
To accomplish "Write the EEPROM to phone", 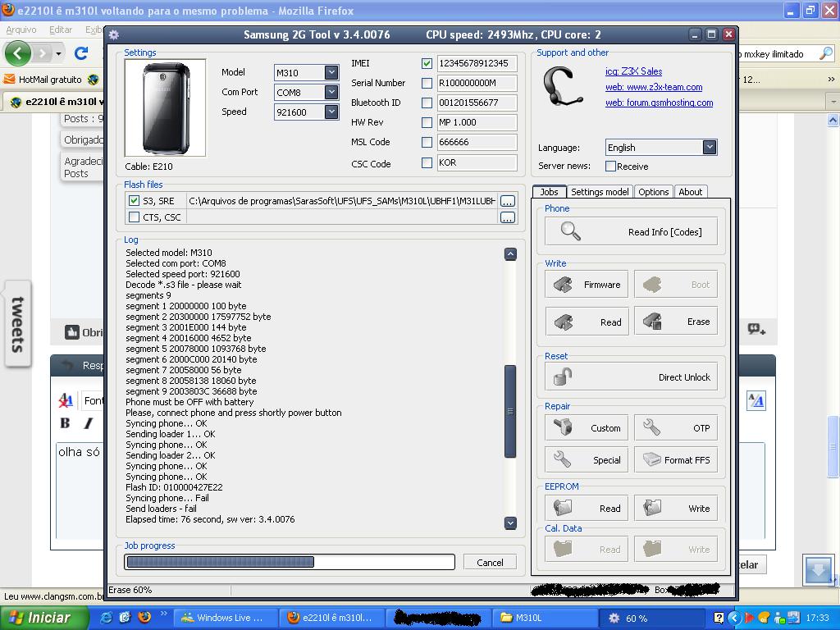I will point(676,508).
